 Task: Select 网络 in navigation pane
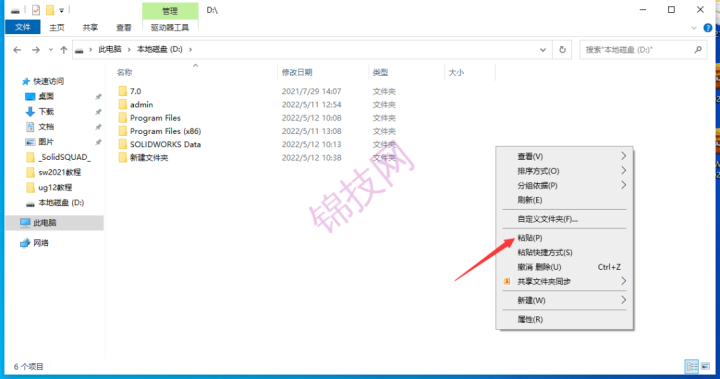40,243
